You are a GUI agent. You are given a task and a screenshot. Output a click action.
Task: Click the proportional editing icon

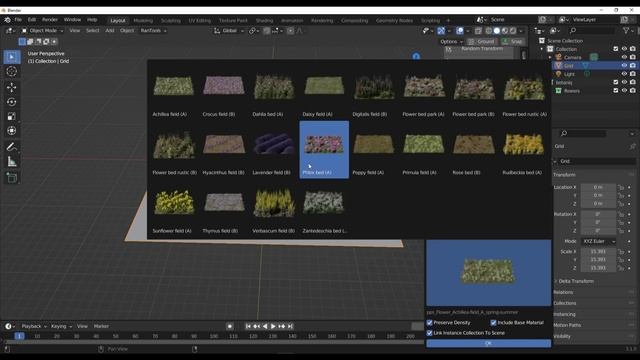pyautogui.click(x=290, y=31)
